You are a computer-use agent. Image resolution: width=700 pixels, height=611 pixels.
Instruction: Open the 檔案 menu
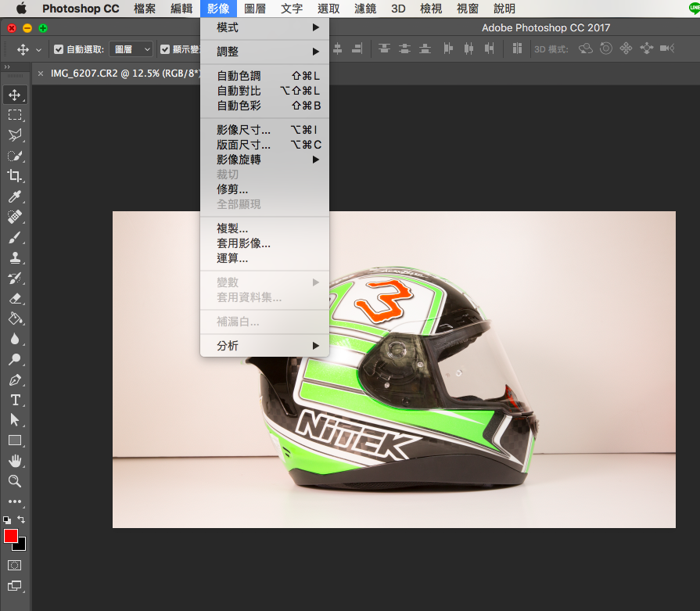[x=145, y=9]
